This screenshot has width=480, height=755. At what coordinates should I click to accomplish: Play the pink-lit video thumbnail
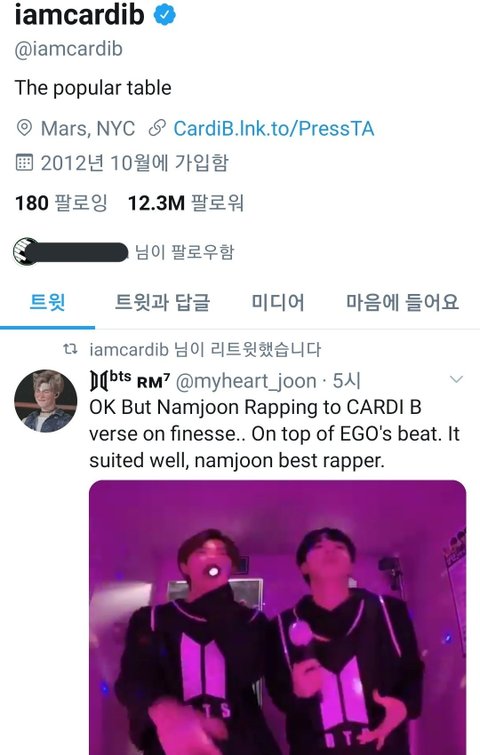tap(277, 617)
